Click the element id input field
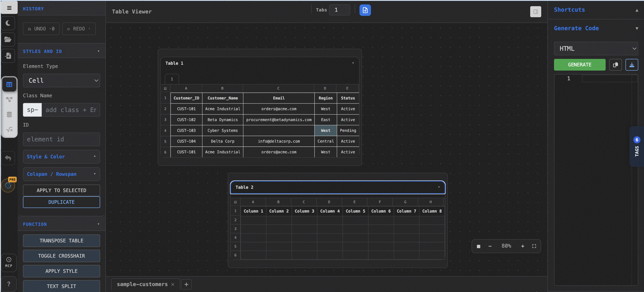Image resolution: width=644 pixels, height=292 pixels. coord(62,139)
